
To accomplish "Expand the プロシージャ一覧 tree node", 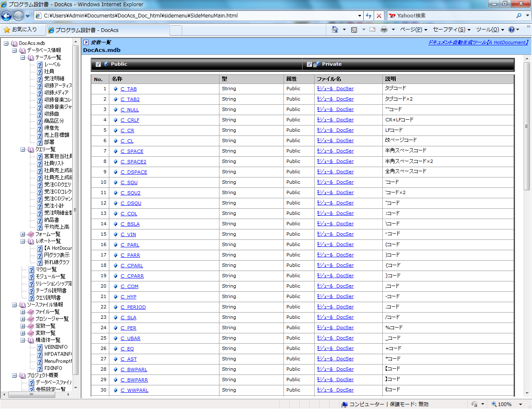I will [23, 319].
